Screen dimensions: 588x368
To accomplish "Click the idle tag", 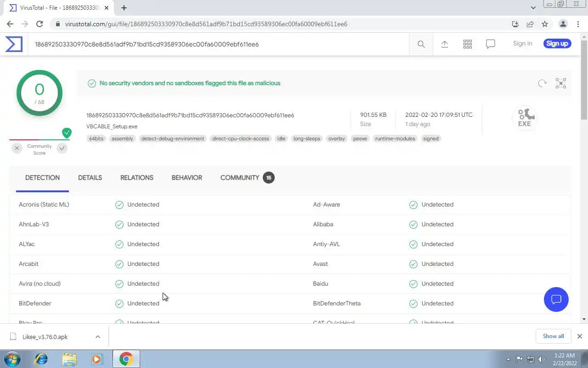I will point(281,138).
